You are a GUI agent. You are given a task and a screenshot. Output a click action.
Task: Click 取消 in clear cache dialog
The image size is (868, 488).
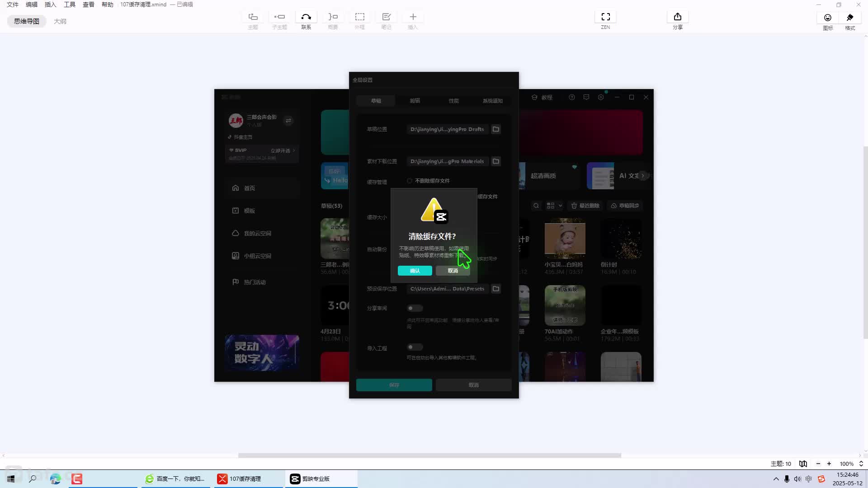click(453, 271)
